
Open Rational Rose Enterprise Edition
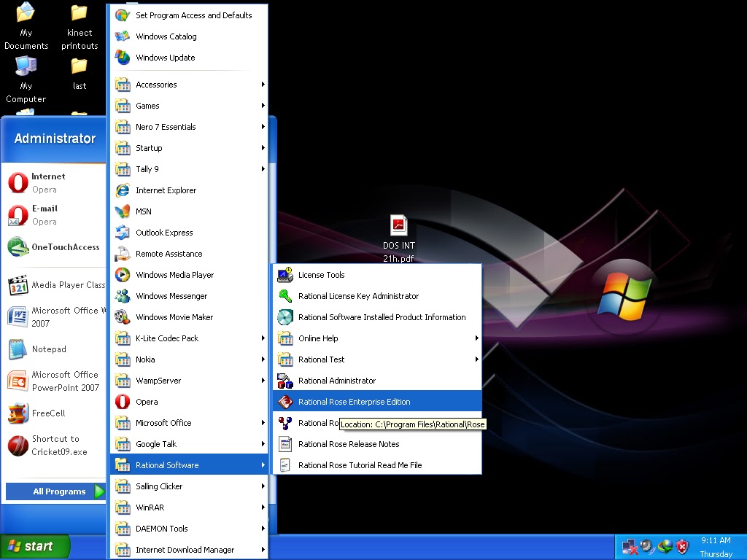click(377, 402)
